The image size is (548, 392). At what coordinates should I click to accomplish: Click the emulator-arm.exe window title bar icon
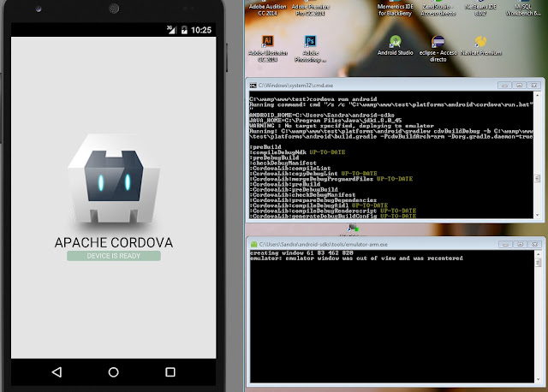254,244
